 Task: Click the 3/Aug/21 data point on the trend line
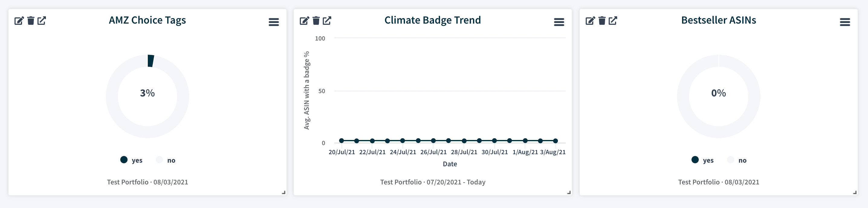click(x=555, y=141)
